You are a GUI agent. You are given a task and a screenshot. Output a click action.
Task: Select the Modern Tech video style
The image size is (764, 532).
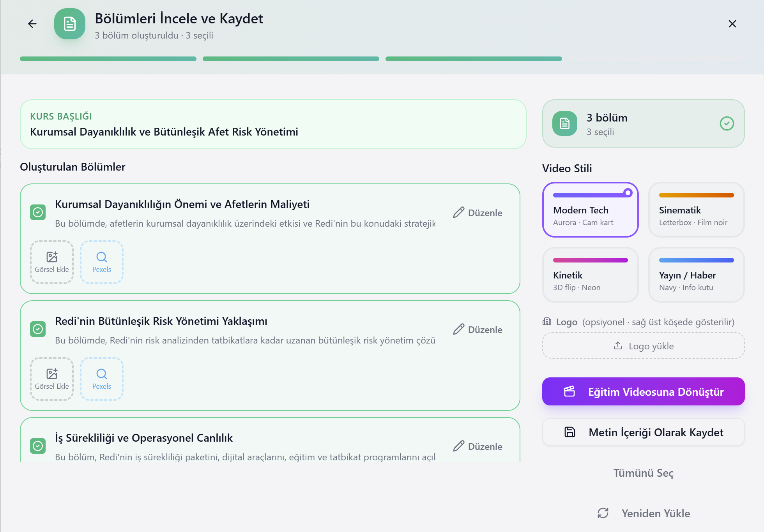tap(591, 210)
